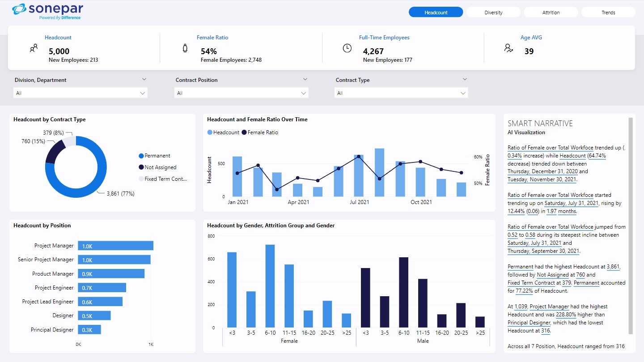
Task: Click the Fixed Term Contract legend entry
Action: [x=163, y=179]
